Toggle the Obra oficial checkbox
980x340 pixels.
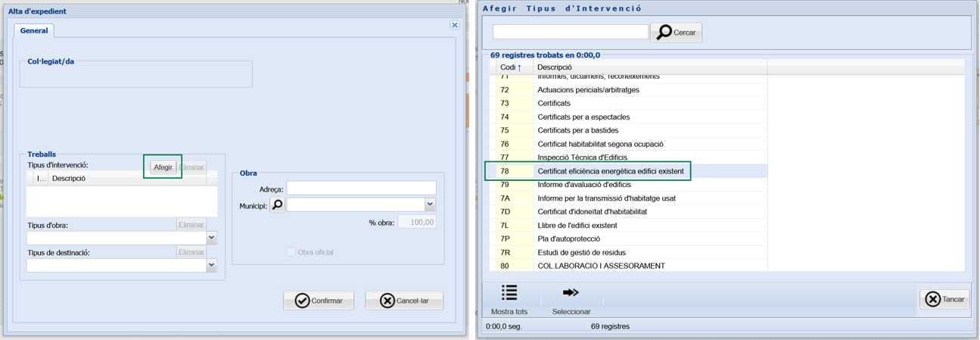291,252
